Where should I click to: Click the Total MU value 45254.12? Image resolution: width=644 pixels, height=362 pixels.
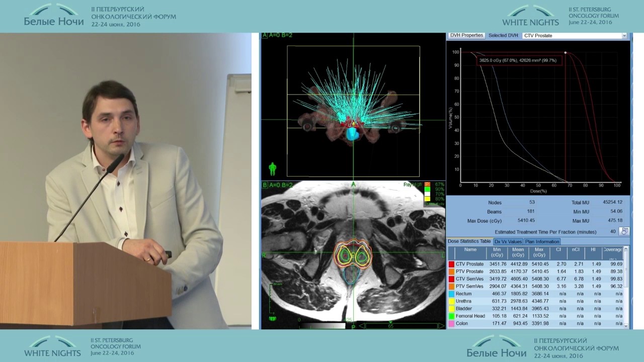tap(612, 203)
